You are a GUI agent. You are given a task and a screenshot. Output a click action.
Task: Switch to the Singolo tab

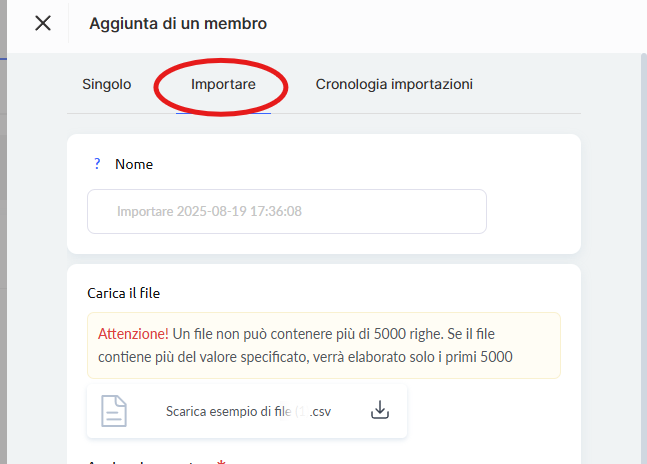click(x=107, y=85)
